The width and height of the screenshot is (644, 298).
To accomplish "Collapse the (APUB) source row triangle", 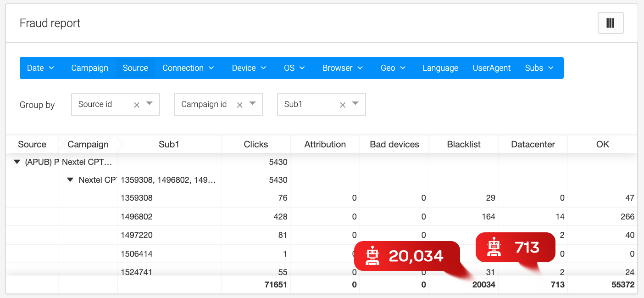I will (x=17, y=162).
